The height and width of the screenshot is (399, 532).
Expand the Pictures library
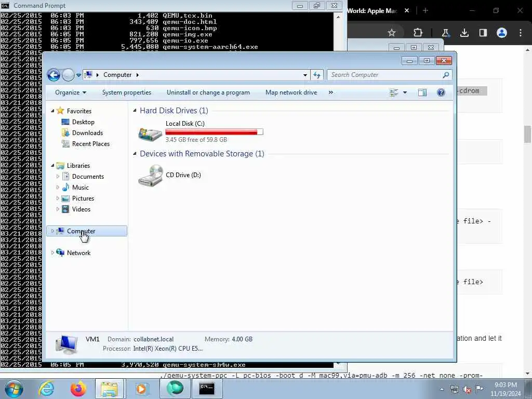[x=58, y=198]
